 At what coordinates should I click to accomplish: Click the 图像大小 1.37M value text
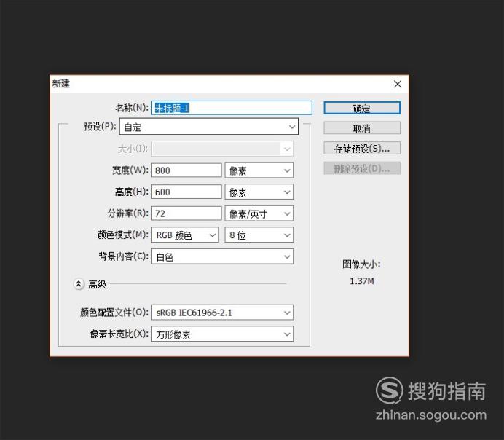click(361, 281)
